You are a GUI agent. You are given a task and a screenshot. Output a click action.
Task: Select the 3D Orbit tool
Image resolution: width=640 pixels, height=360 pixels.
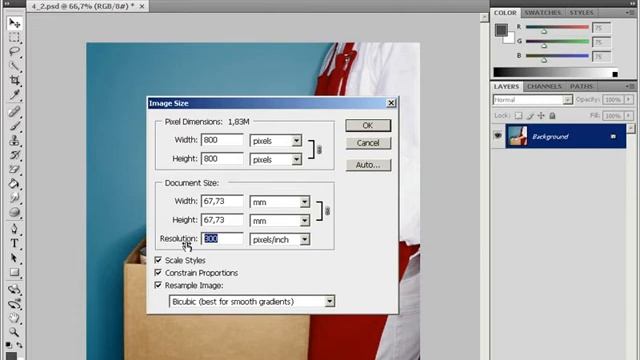[14, 304]
